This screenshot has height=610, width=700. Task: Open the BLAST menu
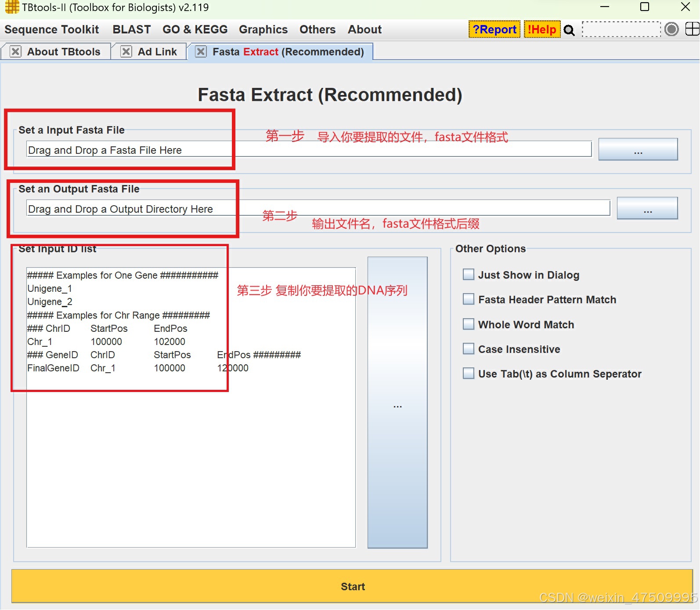(x=132, y=29)
